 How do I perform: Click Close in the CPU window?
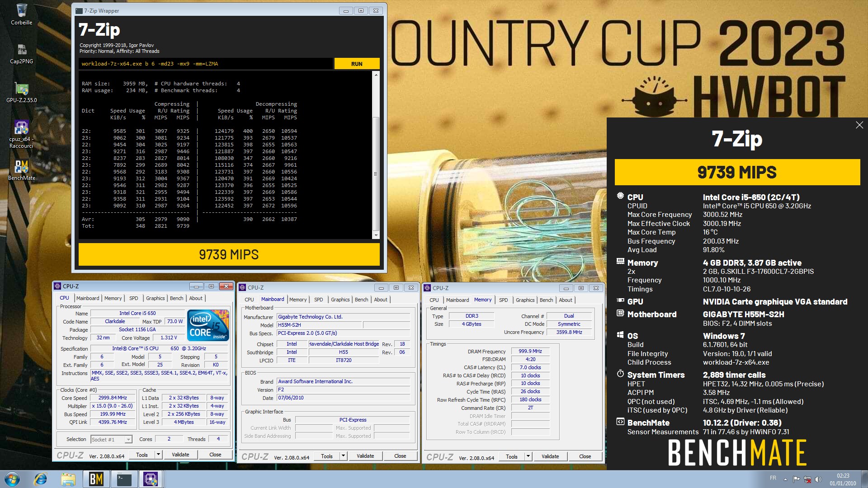[215, 455]
